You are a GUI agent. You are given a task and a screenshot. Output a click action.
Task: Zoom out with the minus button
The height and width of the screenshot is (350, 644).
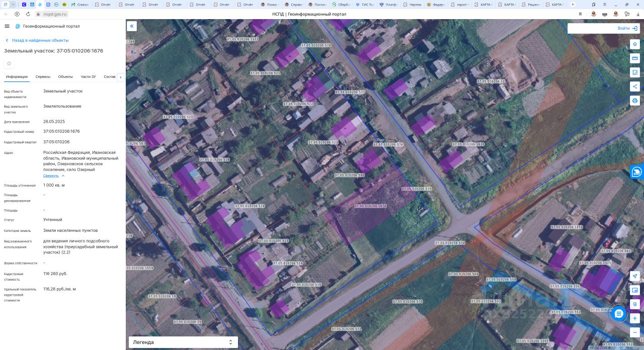tap(635, 332)
